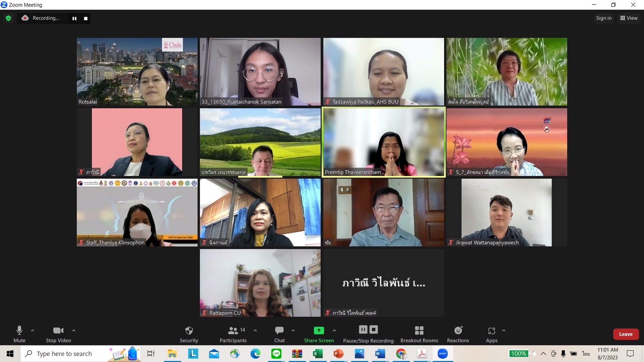
Task: Expand the Participants options arrow
Action: [x=255, y=330]
